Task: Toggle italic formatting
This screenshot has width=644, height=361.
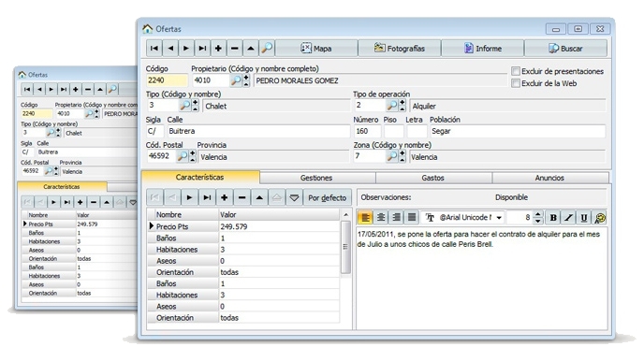Action: click(x=568, y=217)
